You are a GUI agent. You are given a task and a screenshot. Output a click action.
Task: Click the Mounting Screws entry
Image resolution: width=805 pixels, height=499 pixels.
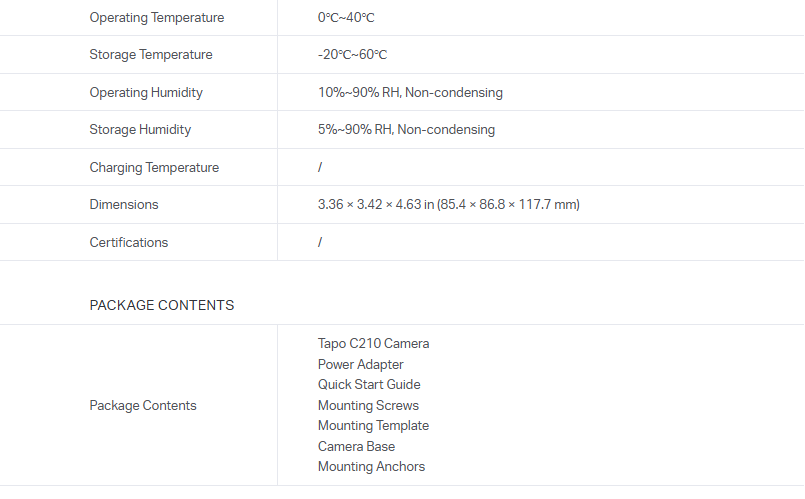[368, 406]
